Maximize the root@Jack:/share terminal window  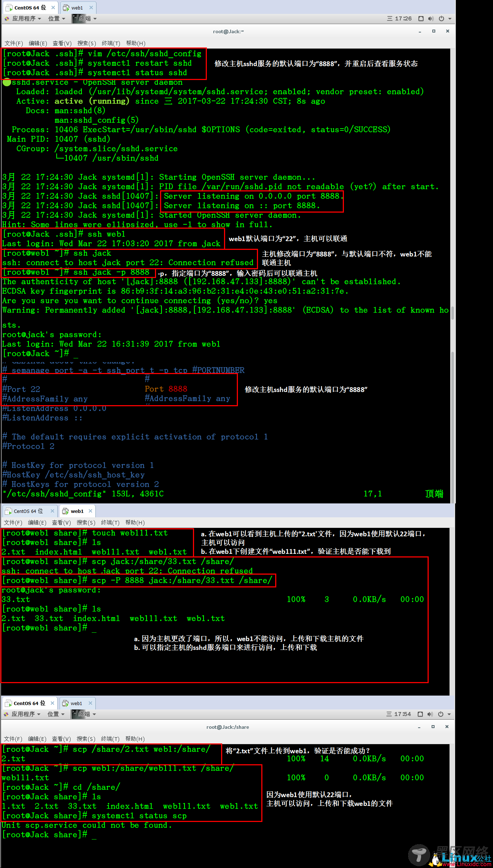click(x=433, y=727)
